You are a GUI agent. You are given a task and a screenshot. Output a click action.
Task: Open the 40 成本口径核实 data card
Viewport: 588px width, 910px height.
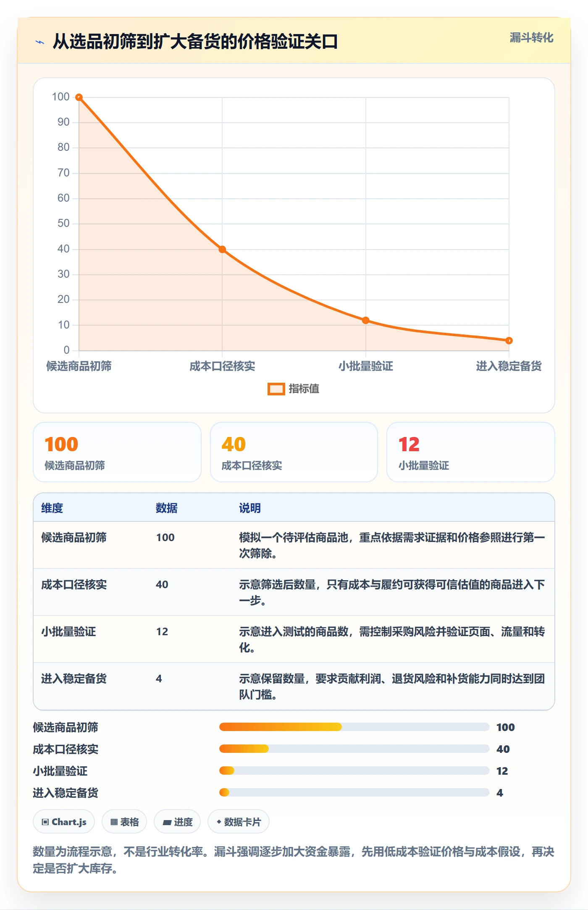[294, 452]
